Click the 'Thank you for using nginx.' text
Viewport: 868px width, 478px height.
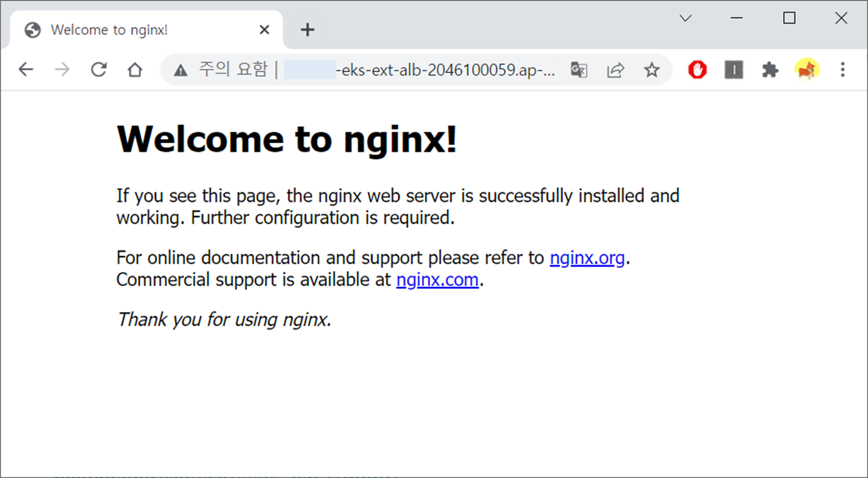click(224, 319)
